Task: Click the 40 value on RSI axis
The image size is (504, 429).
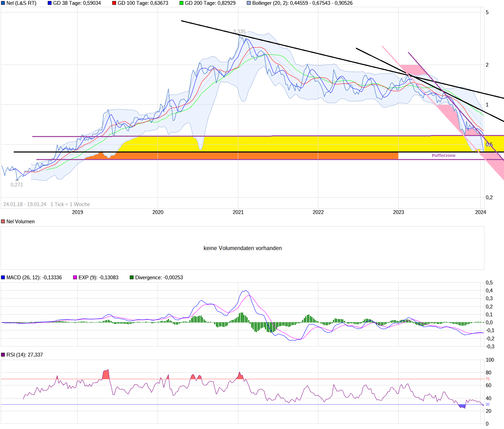Action: [489, 398]
